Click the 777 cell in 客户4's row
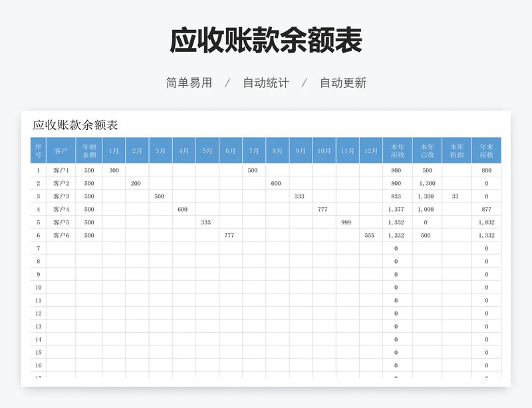 tap(325, 209)
